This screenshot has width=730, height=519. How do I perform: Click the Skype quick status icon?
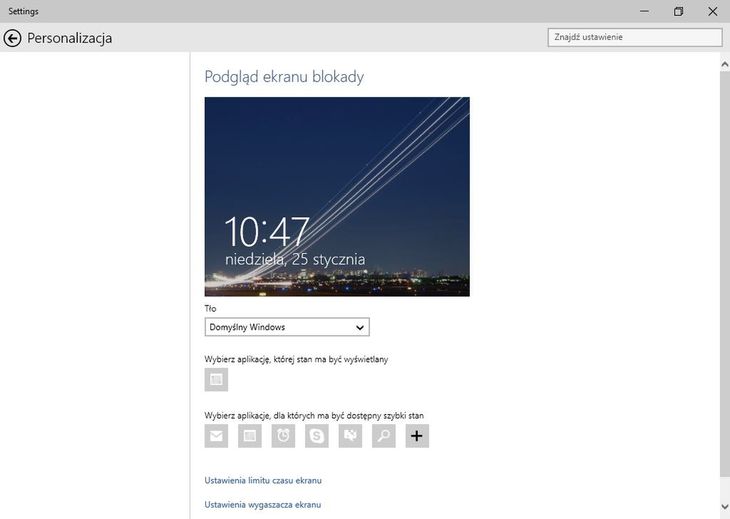coord(317,436)
